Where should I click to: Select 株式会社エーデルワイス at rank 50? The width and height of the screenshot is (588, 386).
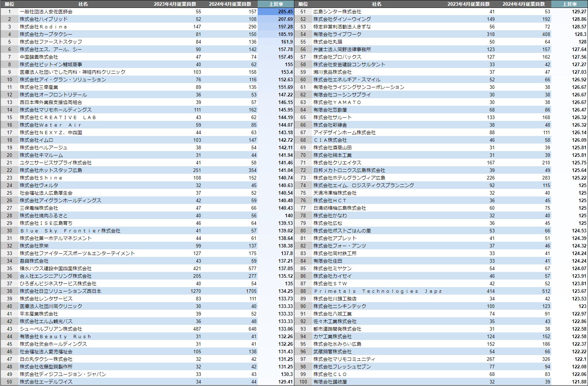[x=46, y=382]
